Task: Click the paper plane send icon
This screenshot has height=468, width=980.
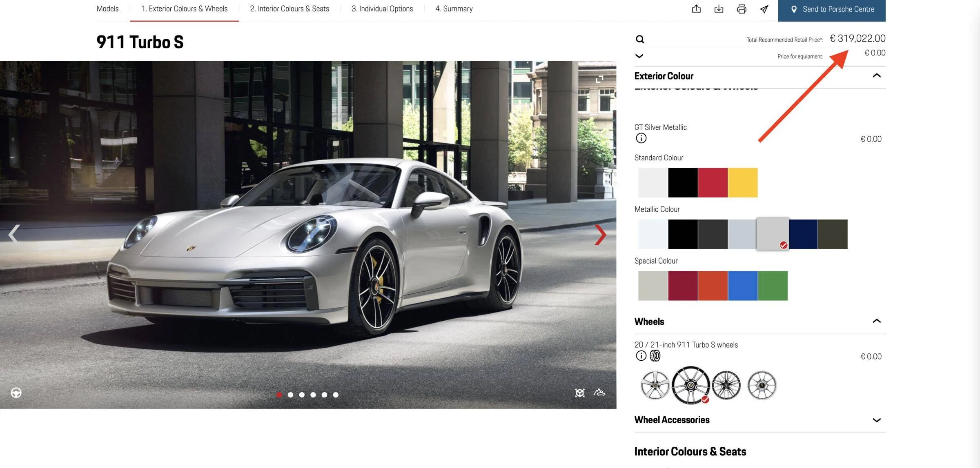Action: click(x=764, y=9)
